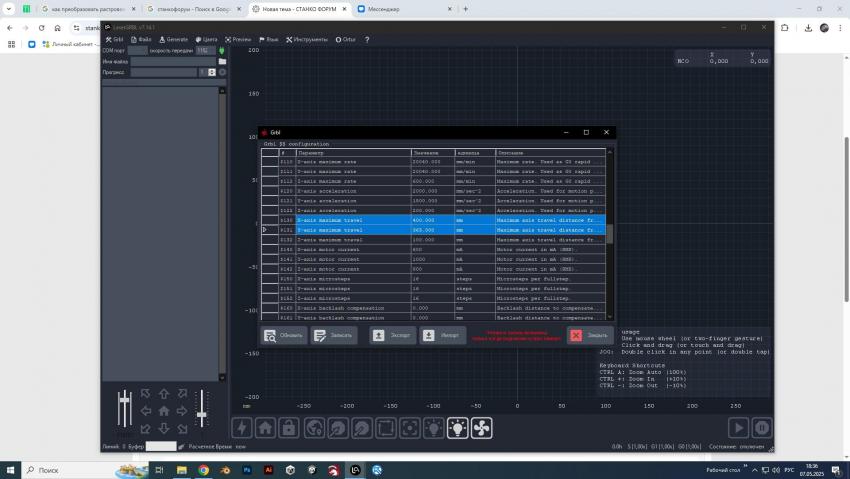Click the lightning bolt reset icon
The height and width of the screenshot is (479, 850).
tap(241, 428)
